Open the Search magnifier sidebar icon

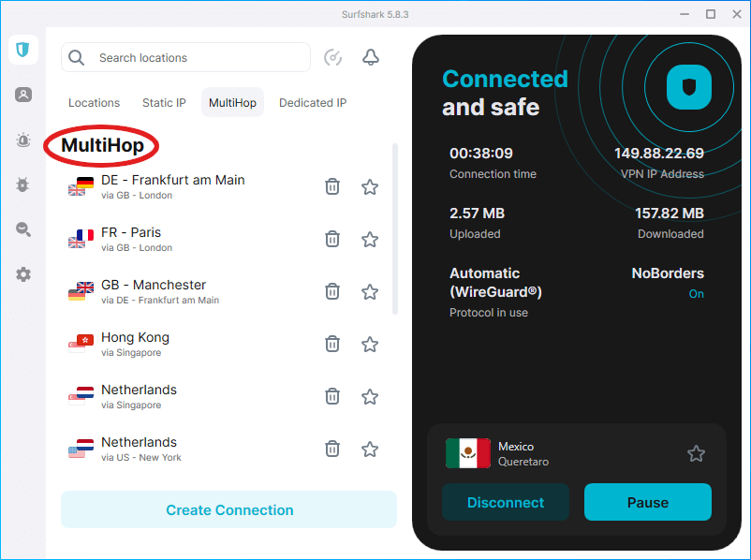[23, 229]
